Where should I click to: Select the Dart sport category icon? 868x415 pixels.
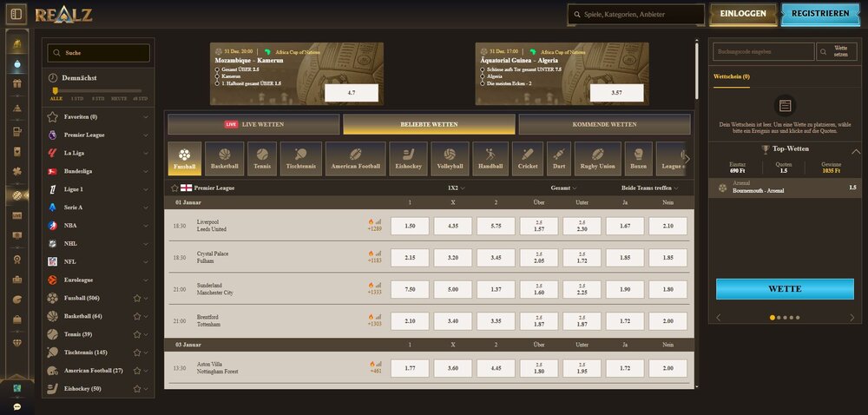[x=559, y=159]
